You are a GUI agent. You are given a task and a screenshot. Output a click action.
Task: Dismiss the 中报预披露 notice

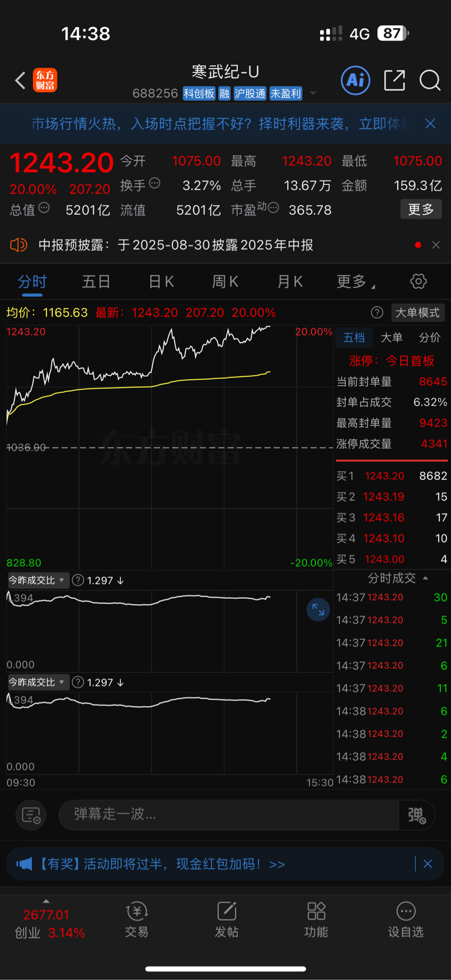coord(436,245)
